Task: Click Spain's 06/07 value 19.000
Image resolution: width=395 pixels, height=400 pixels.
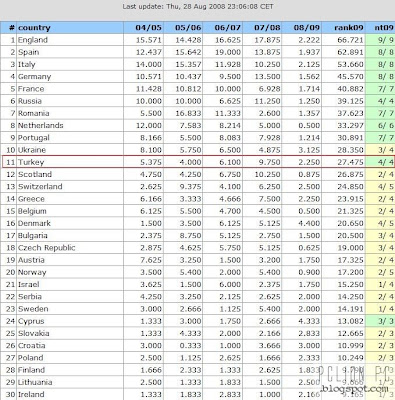Action: (228, 52)
